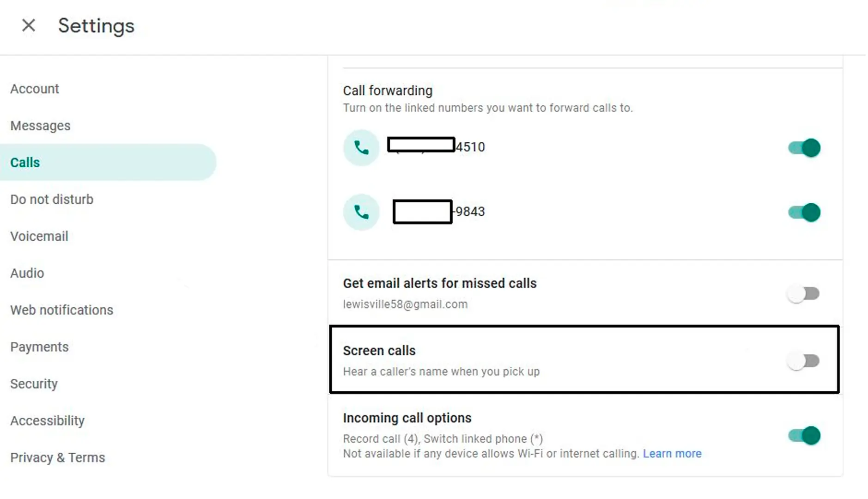
Task: Turn off Incoming call options toggle
Action: pos(804,436)
